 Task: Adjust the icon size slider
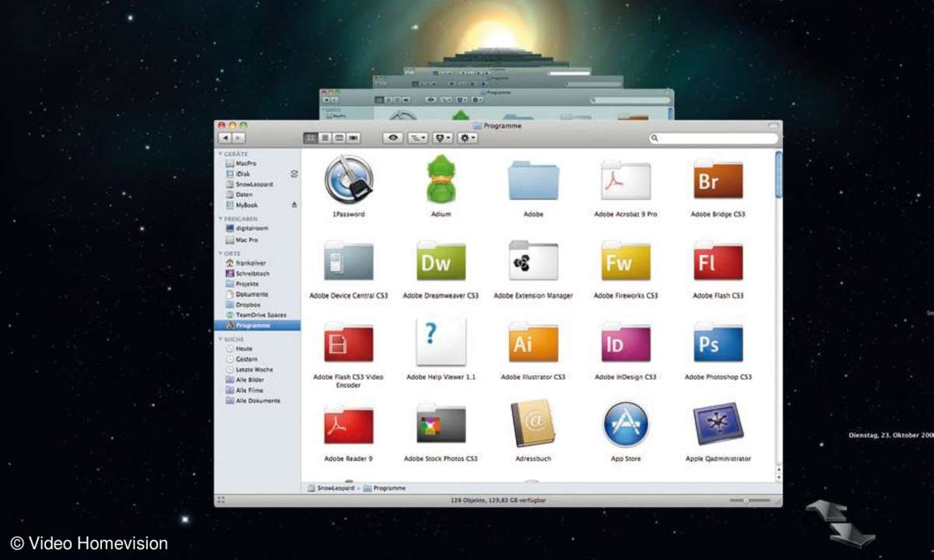pos(750,500)
